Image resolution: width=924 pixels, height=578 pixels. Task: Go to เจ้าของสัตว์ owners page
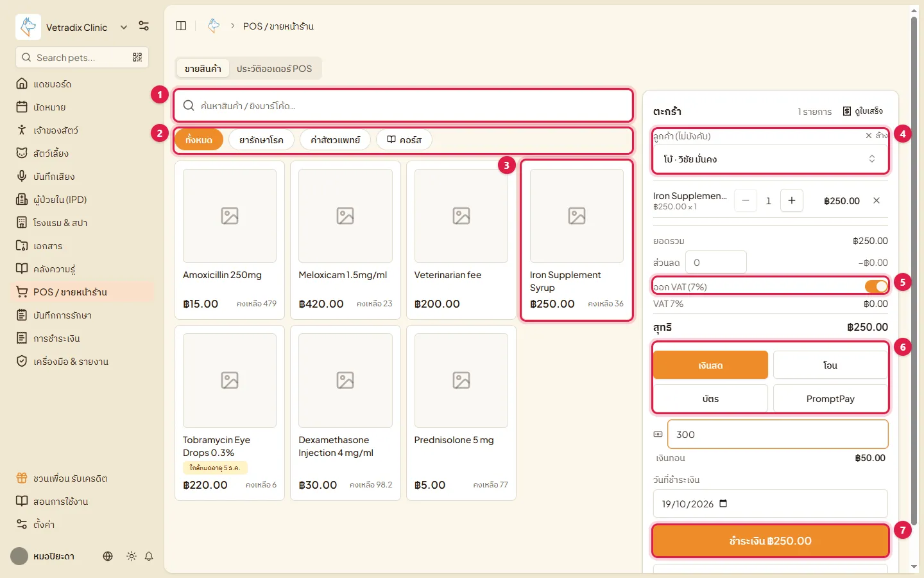pyautogui.click(x=83, y=130)
